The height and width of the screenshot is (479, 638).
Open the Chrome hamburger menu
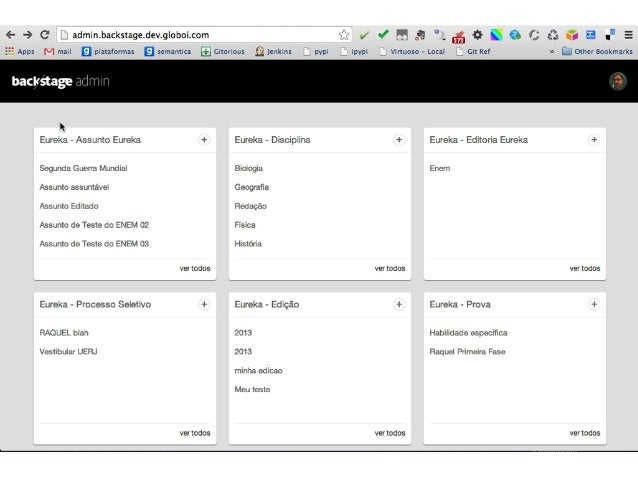[628, 35]
